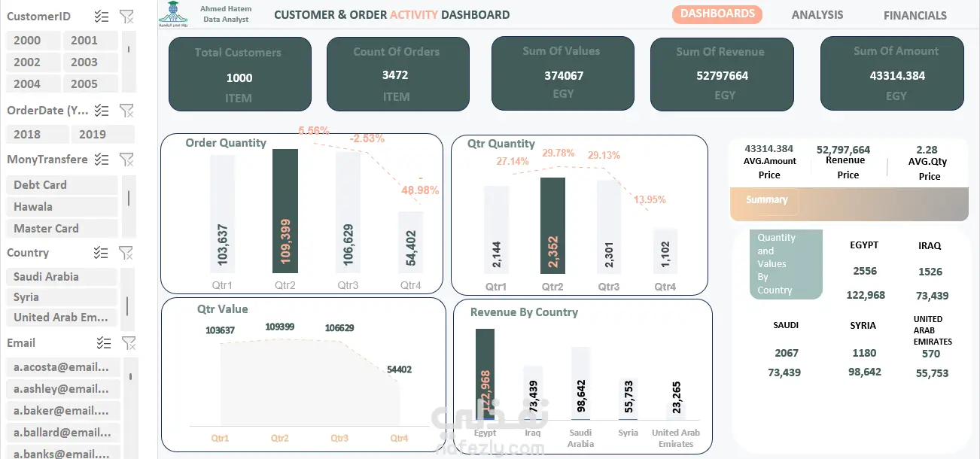This screenshot has height=459, width=980.
Task: Clear filter icon on OrderDate slicer
Action: point(126,111)
